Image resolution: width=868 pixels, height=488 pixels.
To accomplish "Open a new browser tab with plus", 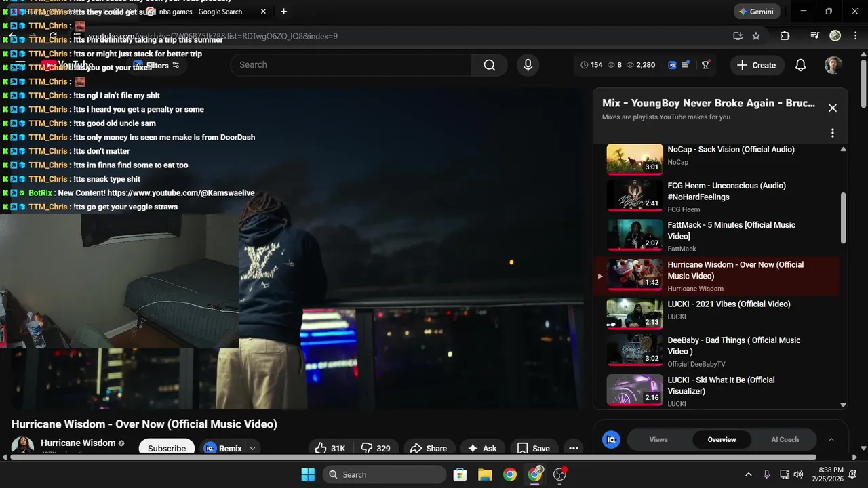I will click(283, 12).
